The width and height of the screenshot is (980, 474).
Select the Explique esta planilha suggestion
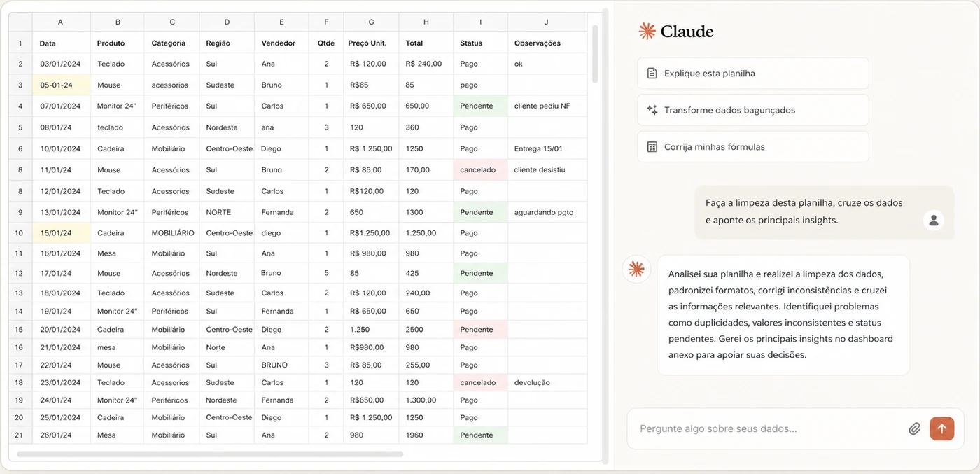[753, 73]
